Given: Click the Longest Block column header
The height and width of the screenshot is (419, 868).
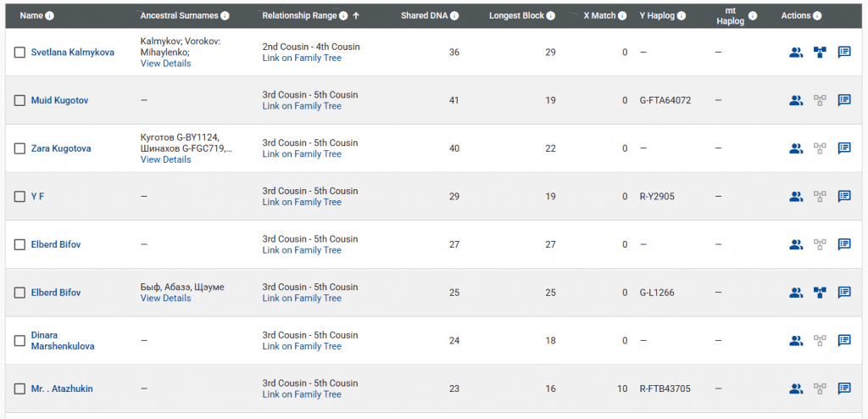Looking at the screenshot, I should pos(517,16).
